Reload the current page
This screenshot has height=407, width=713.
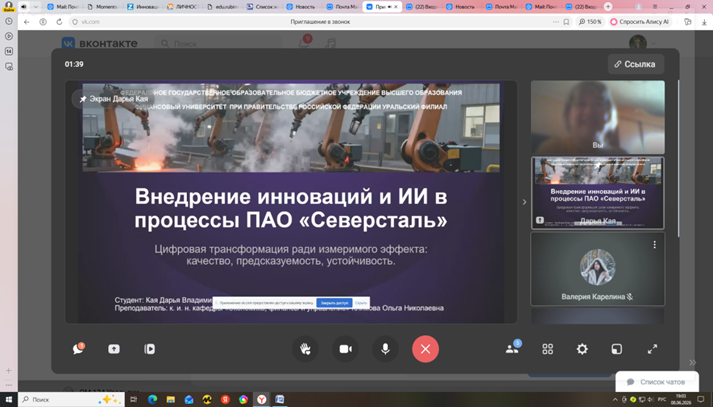(59, 22)
